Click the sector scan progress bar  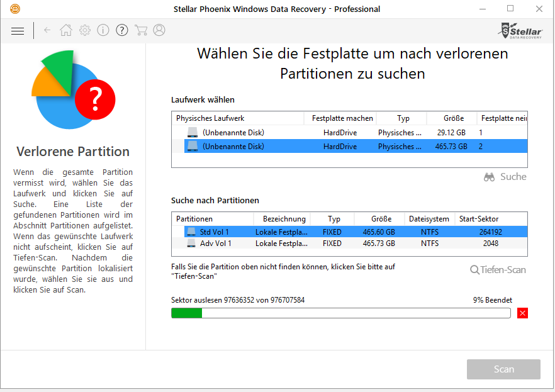click(x=341, y=313)
